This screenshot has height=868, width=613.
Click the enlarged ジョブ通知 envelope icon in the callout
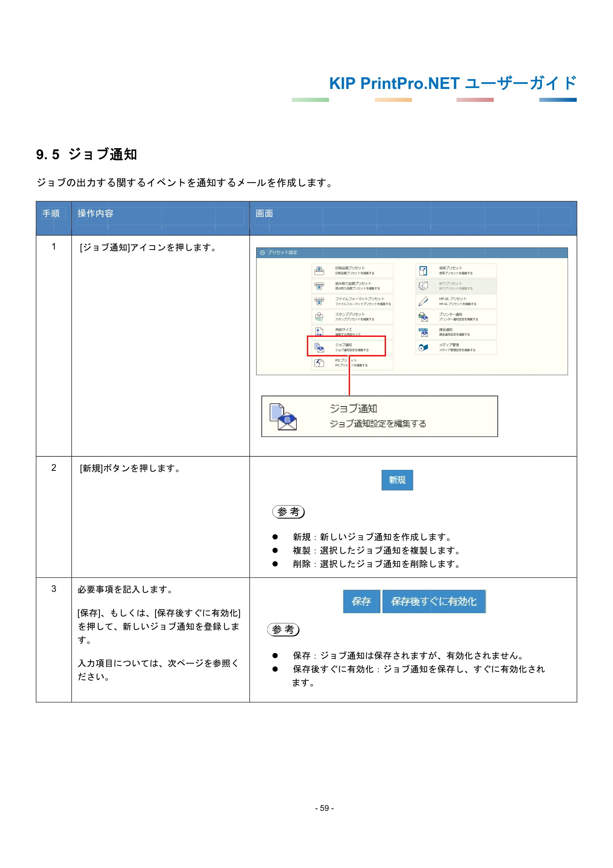coord(283,417)
